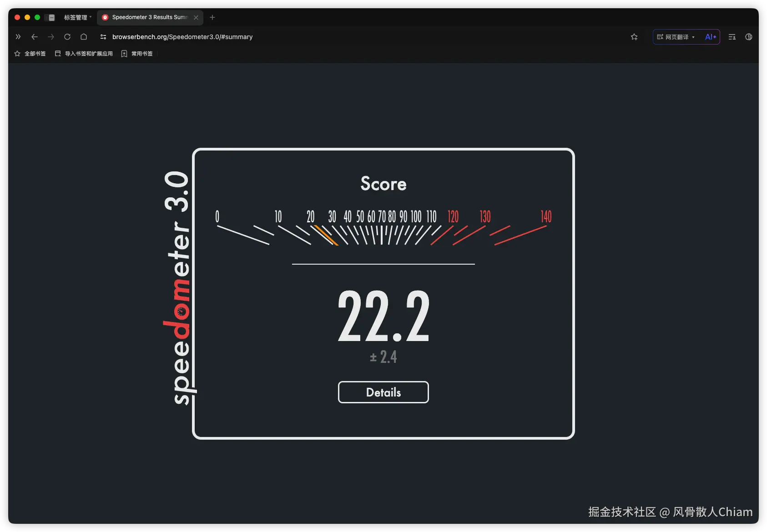Click the orange needle on the gauge
The height and width of the screenshot is (532, 767).
[x=326, y=235]
